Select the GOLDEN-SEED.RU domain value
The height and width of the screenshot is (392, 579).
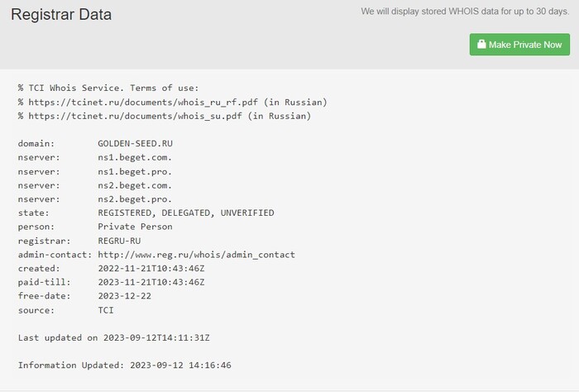tap(135, 144)
